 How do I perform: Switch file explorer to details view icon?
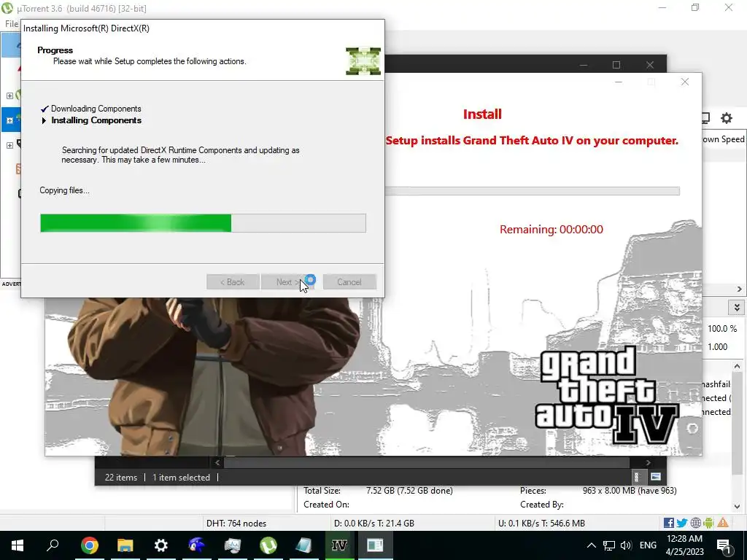pos(637,476)
